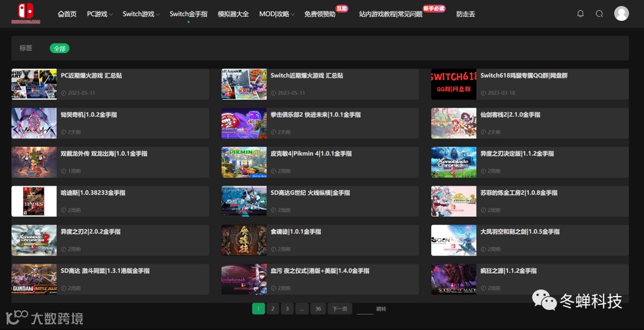Go to pagination page 3
The height and width of the screenshot is (330, 644).
point(287,309)
